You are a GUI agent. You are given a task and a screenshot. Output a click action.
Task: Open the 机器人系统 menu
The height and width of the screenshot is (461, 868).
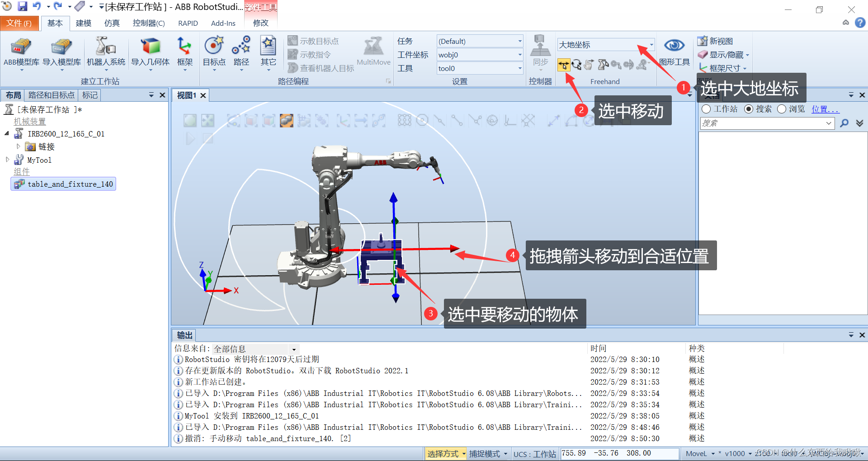106,53
